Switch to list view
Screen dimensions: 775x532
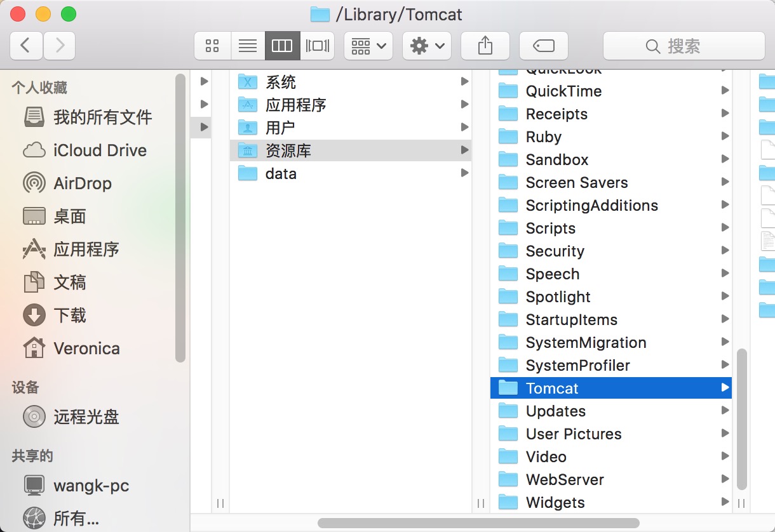click(247, 46)
